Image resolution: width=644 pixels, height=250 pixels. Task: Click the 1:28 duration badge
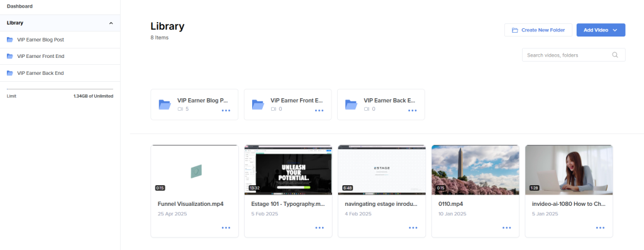(534, 188)
